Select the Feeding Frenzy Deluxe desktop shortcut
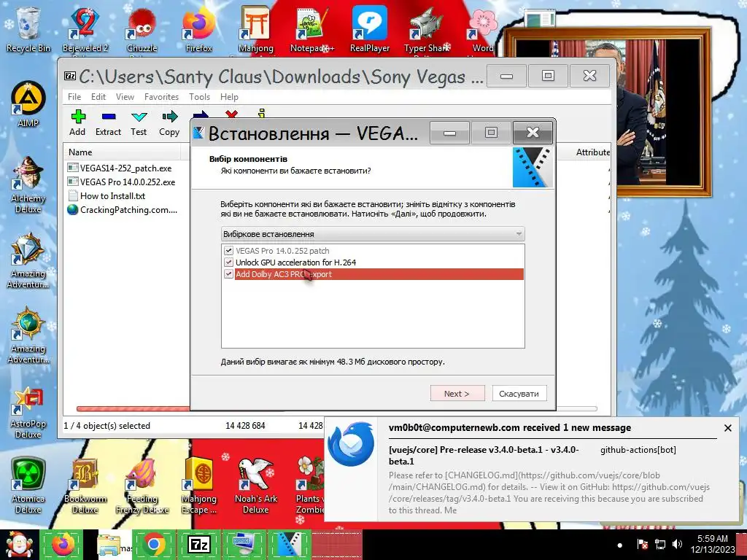Viewport: 747px width, 560px height. (142, 486)
